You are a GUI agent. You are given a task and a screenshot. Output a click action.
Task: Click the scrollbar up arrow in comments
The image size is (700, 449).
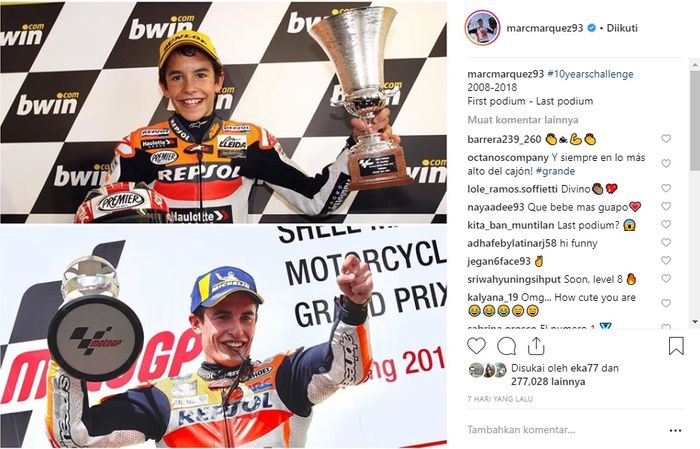tap(695, 65)
